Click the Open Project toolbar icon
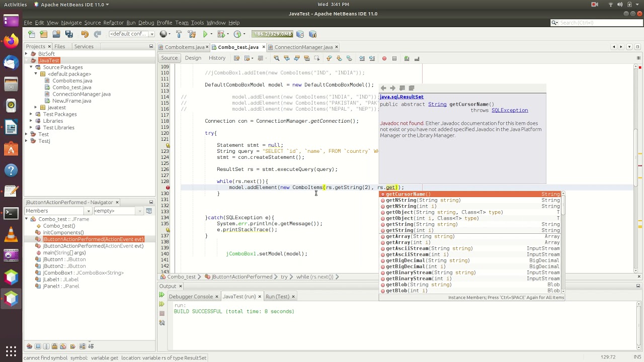 (x=56, y=34)
